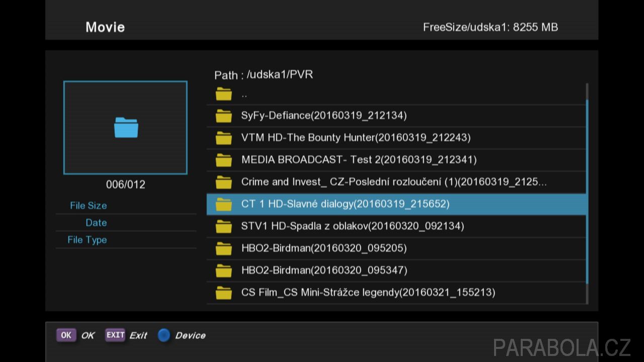Viewport: 644px width, 362px height.
Task: Click the Exit label in footer
Action: (x=138, y=335)
